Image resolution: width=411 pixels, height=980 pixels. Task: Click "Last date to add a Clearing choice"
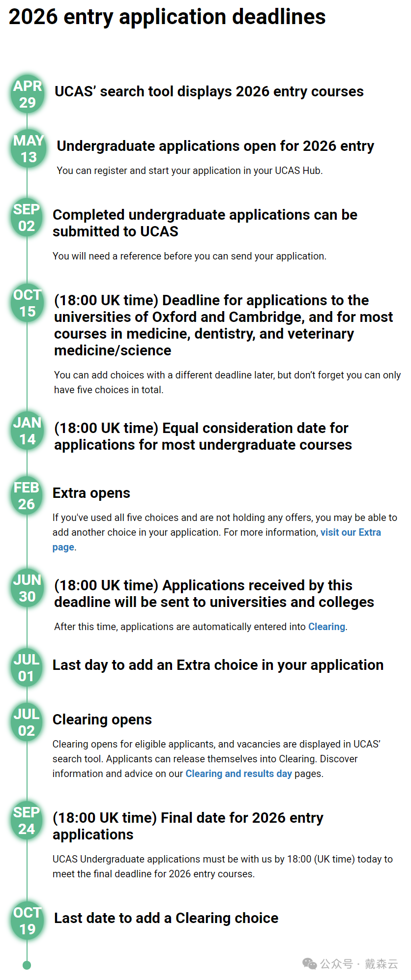pyautogui.click(x=166, y=918)
